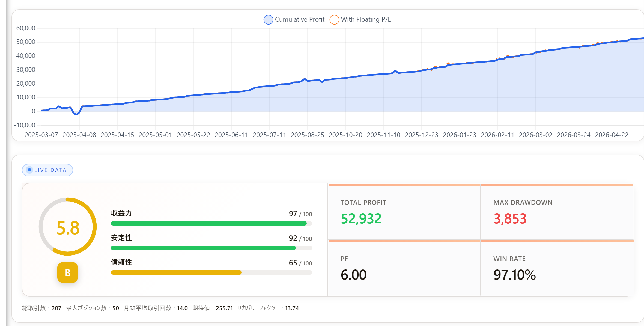Click the 2026-04-22 x-axis date label
The image size is (644, 326).
[612, 135]
